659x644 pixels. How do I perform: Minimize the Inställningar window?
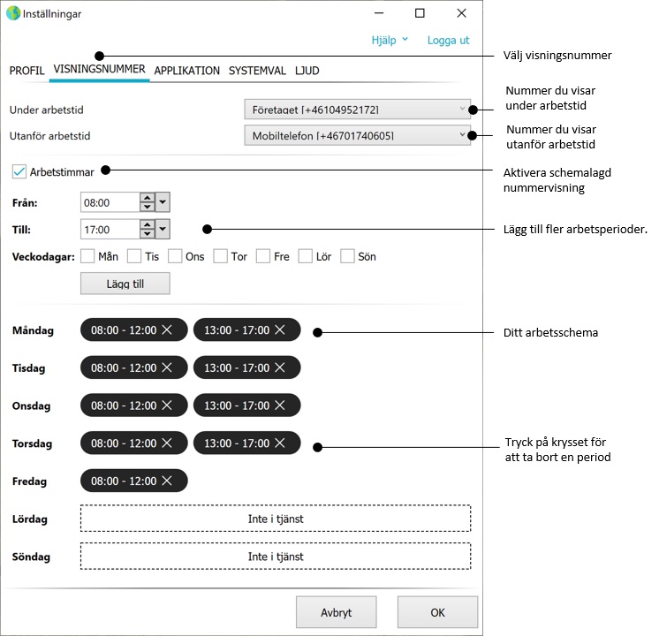pyautogui.click(x=379, y=13)
